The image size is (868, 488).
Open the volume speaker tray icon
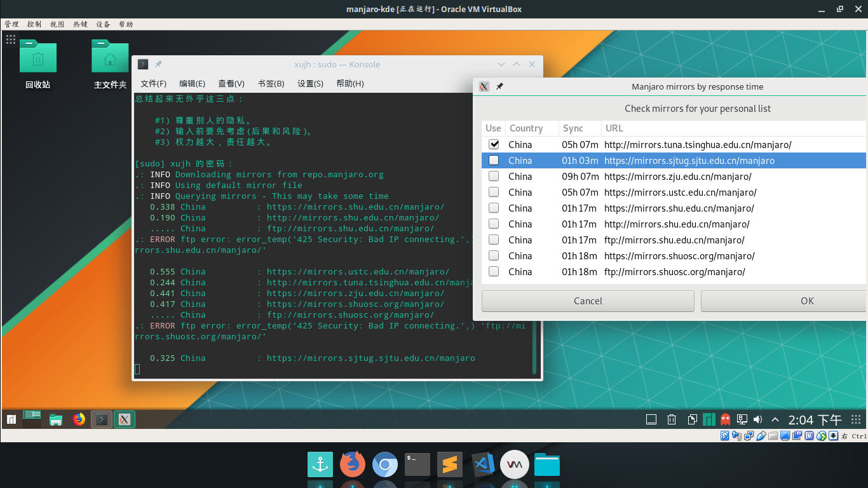point(757,419)
